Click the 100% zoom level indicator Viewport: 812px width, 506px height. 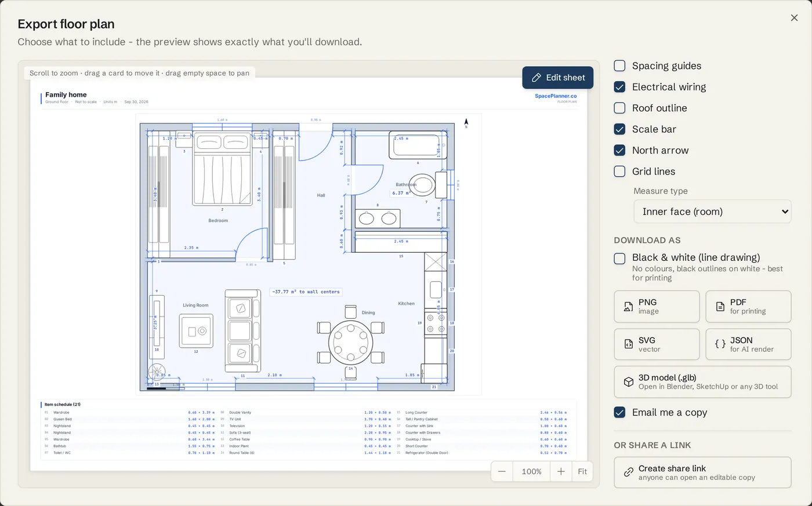[531, 472]
